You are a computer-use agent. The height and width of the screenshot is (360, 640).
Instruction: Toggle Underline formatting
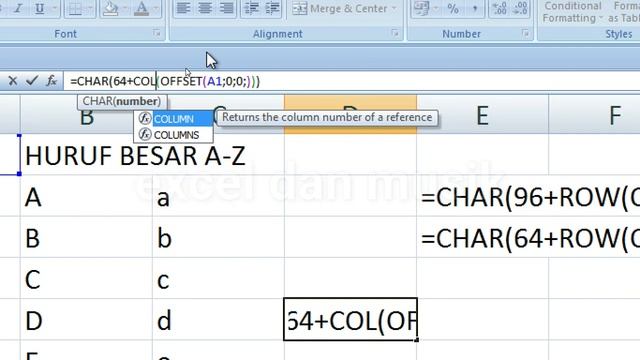point(39,8)
